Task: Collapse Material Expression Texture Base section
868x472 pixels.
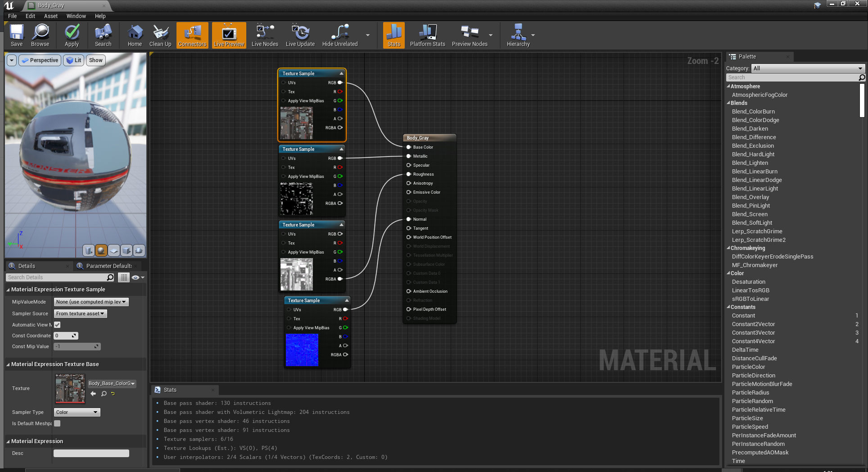Action: 8,364
